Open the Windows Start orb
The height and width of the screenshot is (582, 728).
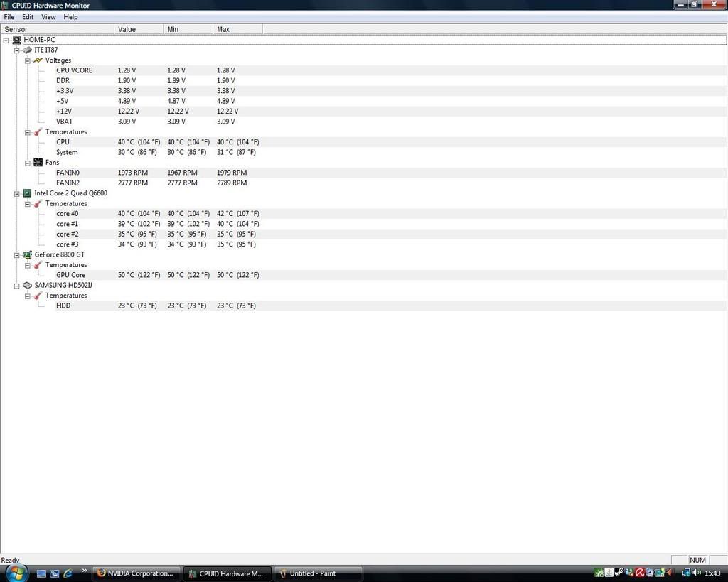[x=17, y=573]
